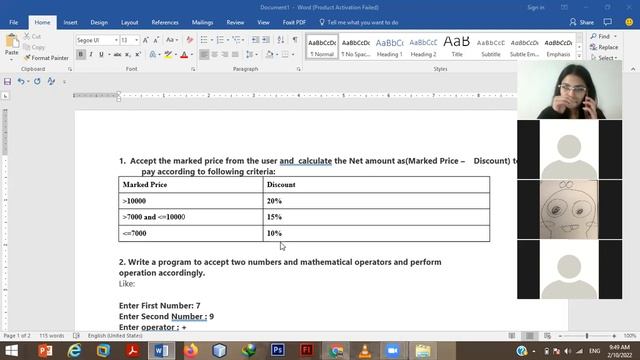Toggle Underline formatting
The image size is (640, 360).
click(101, 54)
